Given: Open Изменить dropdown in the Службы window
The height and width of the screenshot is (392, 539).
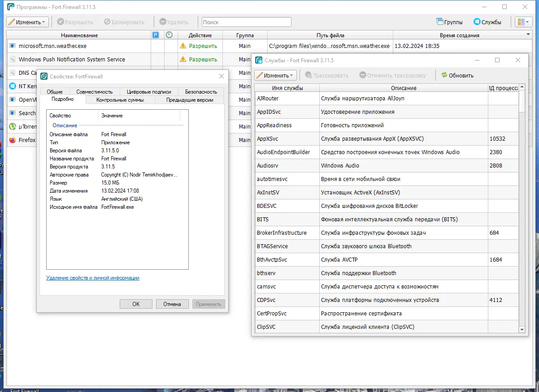Looking at the screenshot, I should pyautogui.click(x=275, y=75).
